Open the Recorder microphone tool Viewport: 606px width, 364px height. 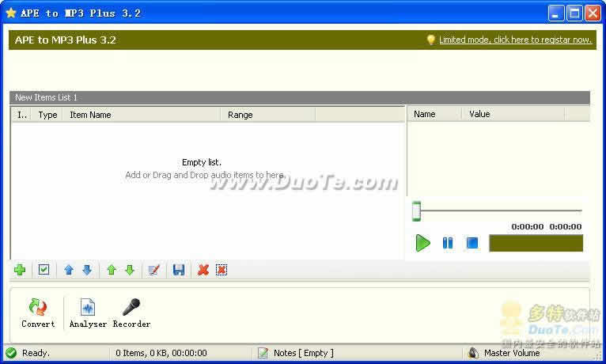point(131,313)
